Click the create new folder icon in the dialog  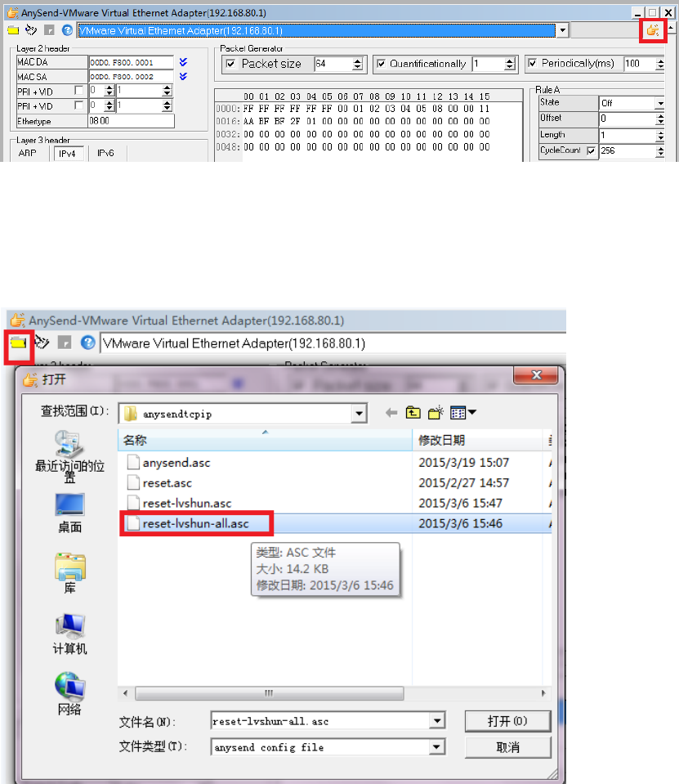(436, 413)
